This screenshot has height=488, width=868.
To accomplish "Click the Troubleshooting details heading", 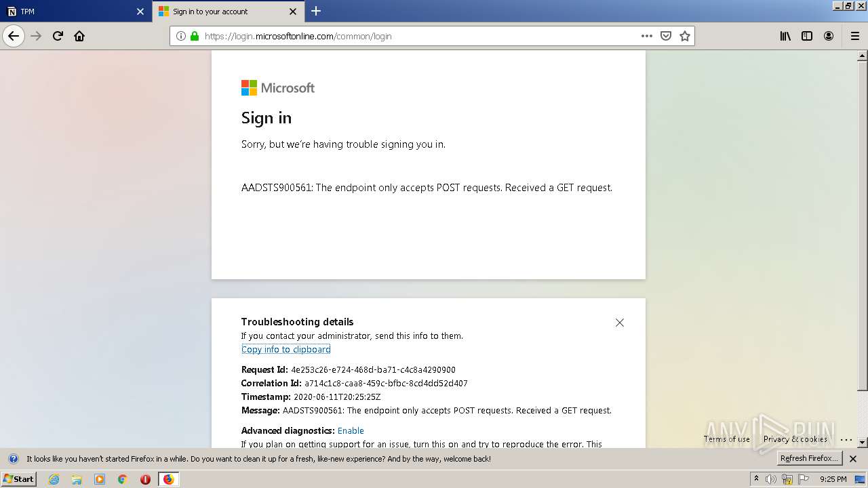I will pyautogui.click(x=298, y=322).
